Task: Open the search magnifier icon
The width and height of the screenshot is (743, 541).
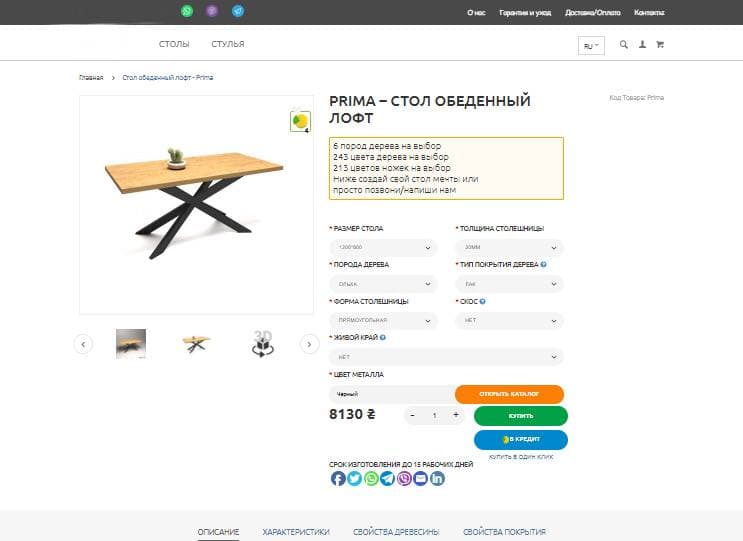Action: pyautogui.click(x=624, y=44)
